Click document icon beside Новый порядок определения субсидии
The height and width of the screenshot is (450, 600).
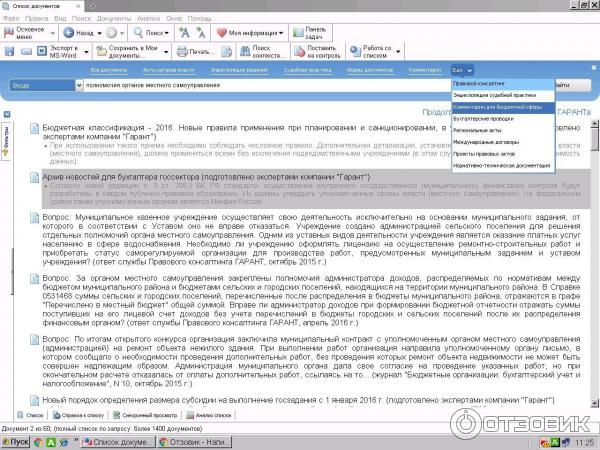tap(34, 400)
